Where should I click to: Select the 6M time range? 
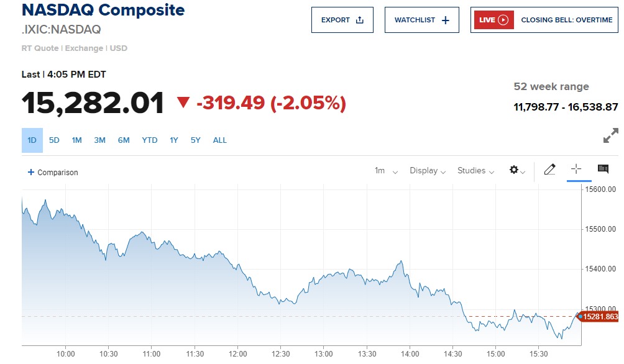pyautogui.click(x=124, y=140)
